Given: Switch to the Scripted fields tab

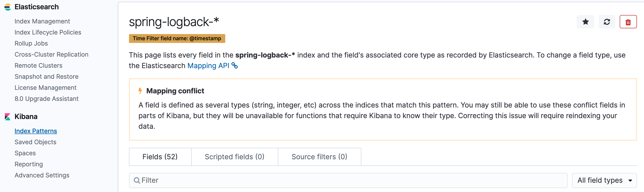Looking at the screenshot, I should point(234,157).
